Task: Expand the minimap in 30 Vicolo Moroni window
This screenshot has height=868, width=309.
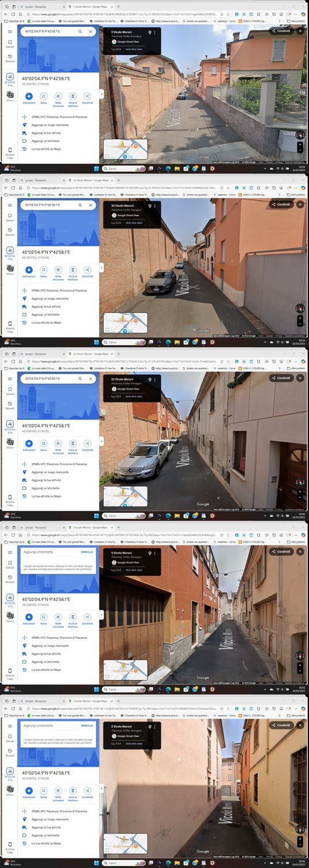Action: tap(107, 329)
